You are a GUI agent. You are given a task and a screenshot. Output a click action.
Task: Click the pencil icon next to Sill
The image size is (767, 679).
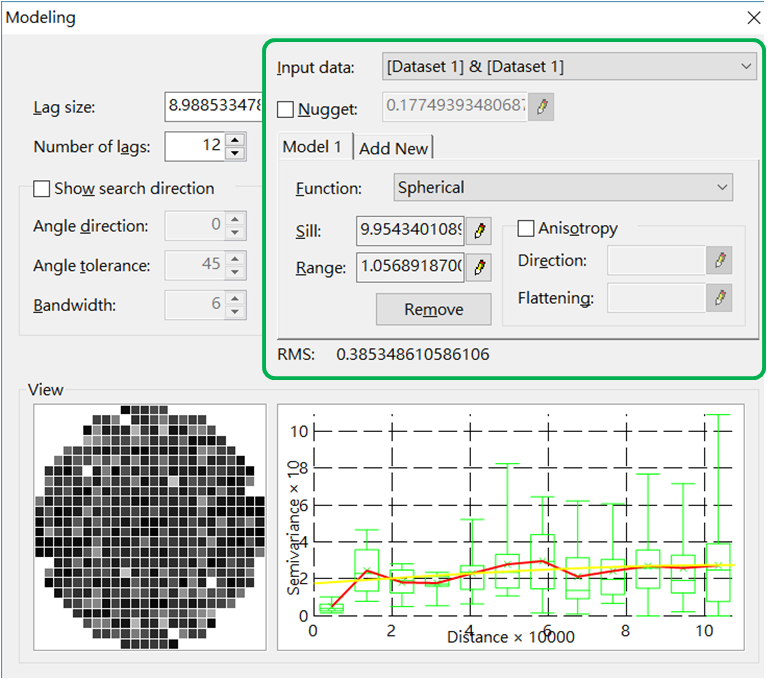[479, 230]
